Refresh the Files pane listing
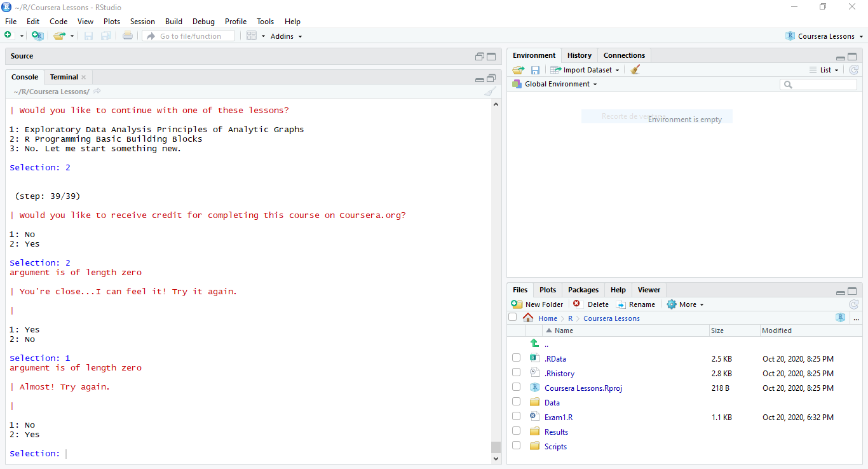 coord(854,304)
